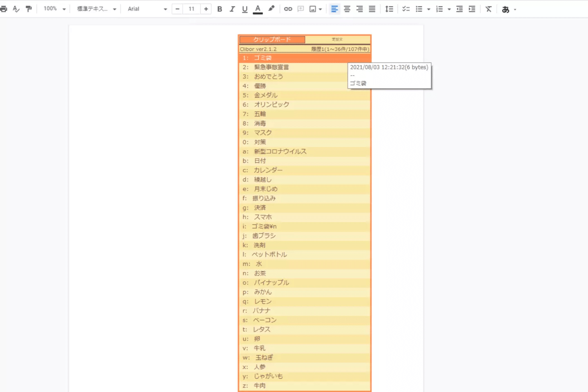Switch to the 定型文 tab in Clibor

[337, 40]
